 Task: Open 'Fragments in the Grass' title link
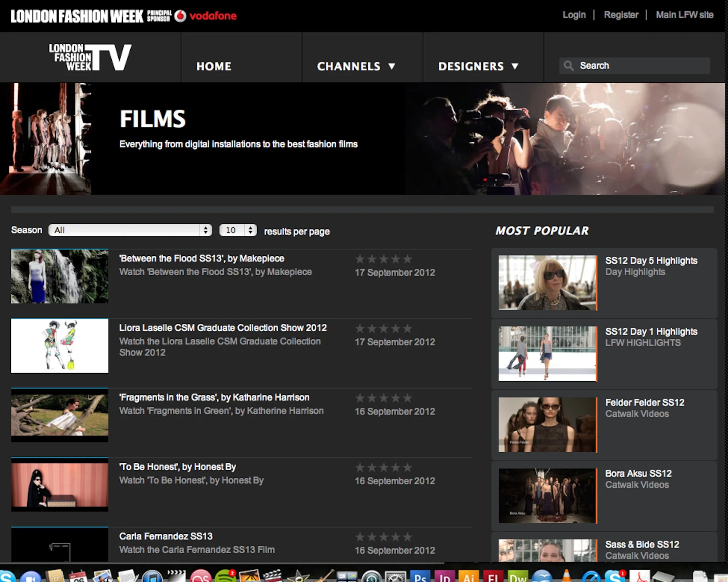(x=214, y=397)
